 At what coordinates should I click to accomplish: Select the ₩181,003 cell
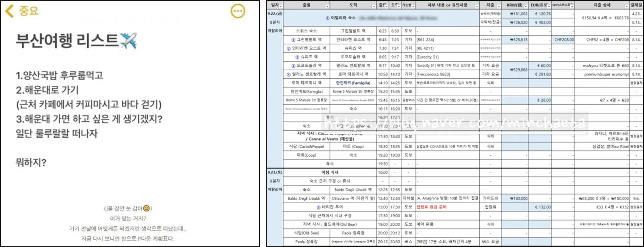point(515,13)
